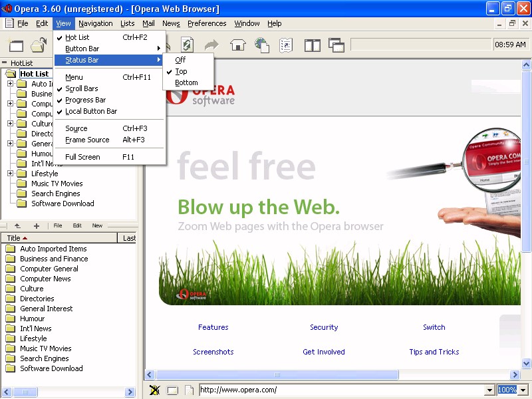
Task: Click the image loading icon beside address field
Action: 172,390
